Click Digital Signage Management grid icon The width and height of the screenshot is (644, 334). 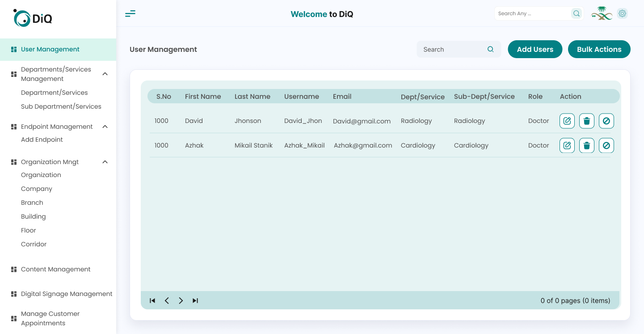[14, 294]
